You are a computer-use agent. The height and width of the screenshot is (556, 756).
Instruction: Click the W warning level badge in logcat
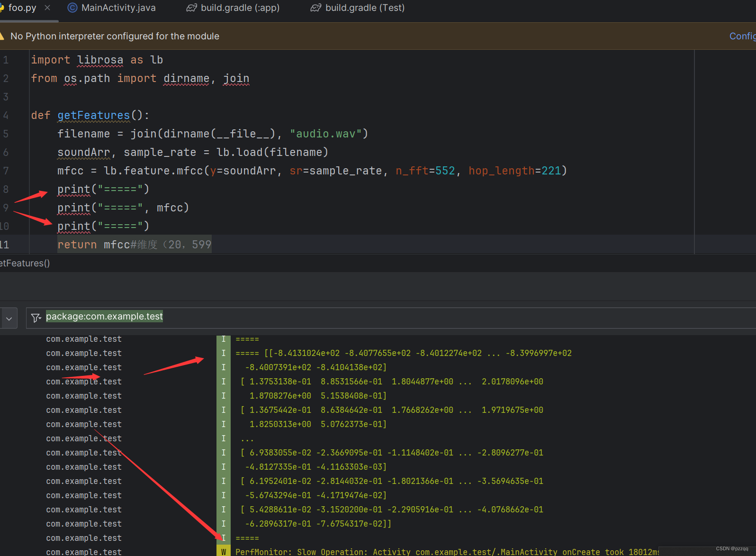[x=223, y=552]
